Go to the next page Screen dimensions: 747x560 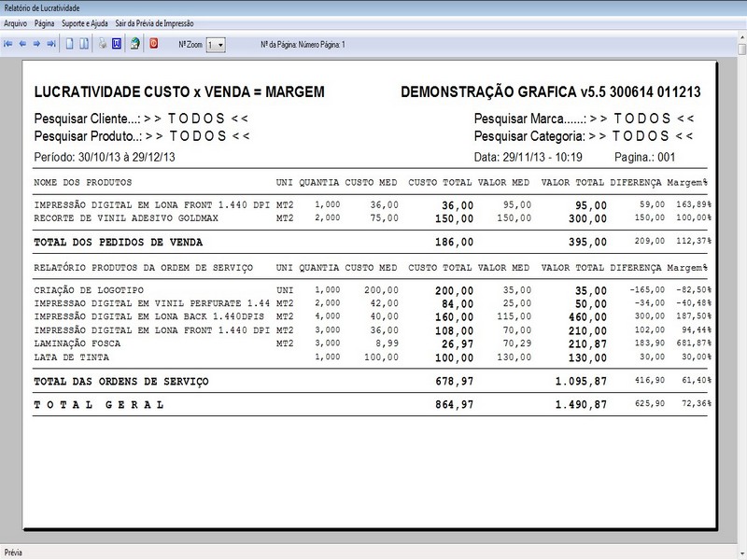point(39,42)
